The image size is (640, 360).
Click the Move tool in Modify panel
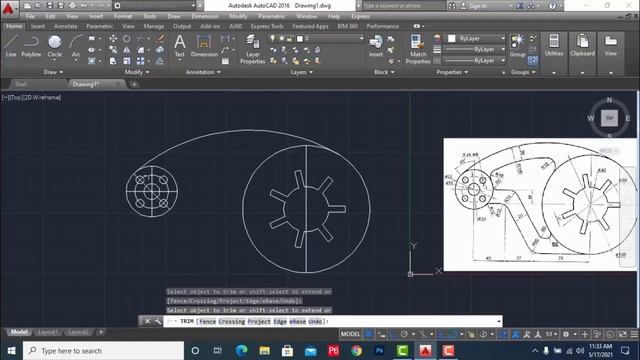click(x=113, y=38)
